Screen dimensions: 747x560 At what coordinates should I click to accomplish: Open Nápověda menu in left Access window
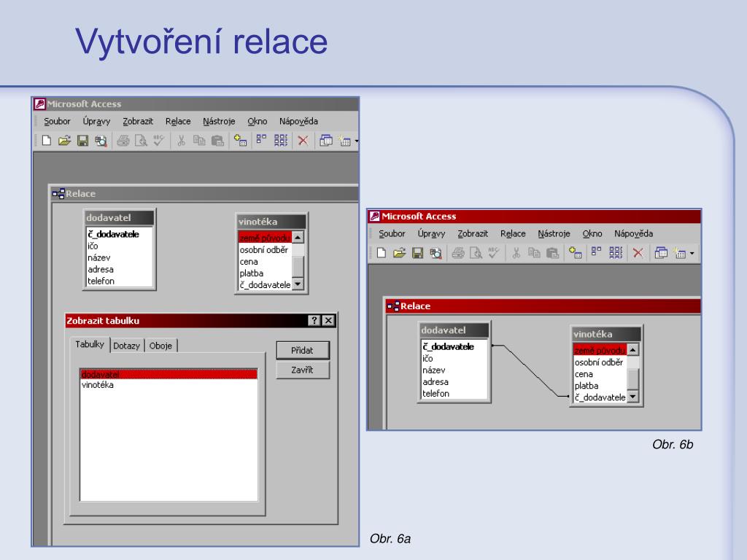point(298,121)
